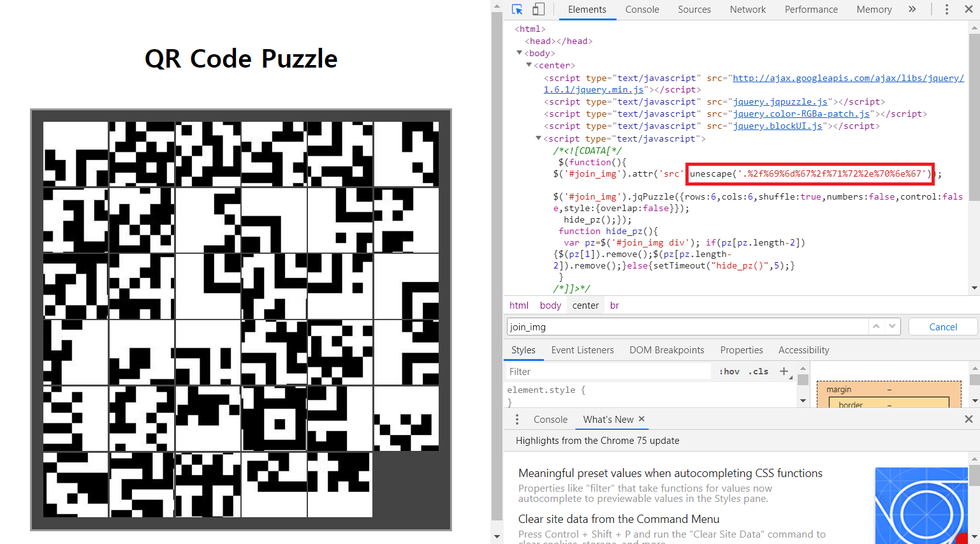The height and width of the screenshot is (544, 980).
Task: Toggle the :hov element state button
Action: [729, 371]
